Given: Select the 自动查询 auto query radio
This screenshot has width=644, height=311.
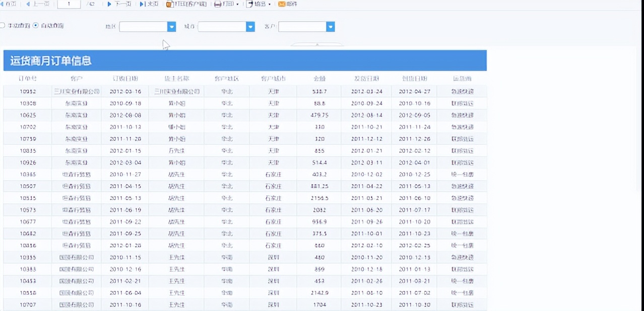Looking at the screenshot, I should click(36, 25).
